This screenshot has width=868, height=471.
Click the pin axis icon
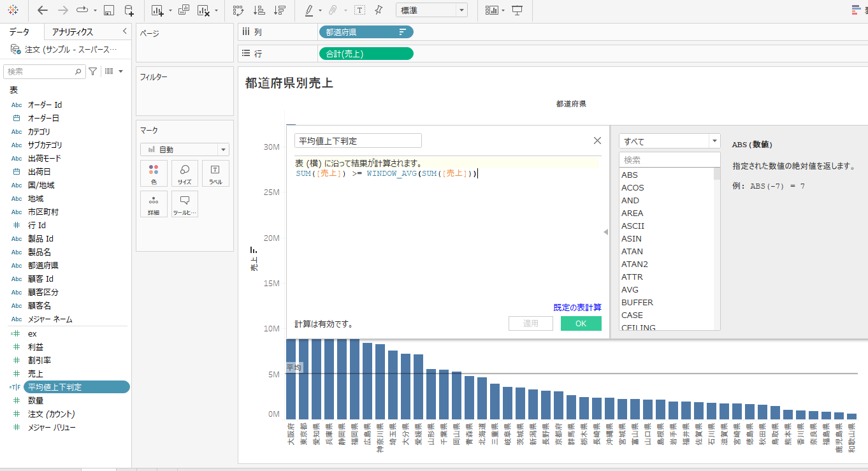(379, 10)
